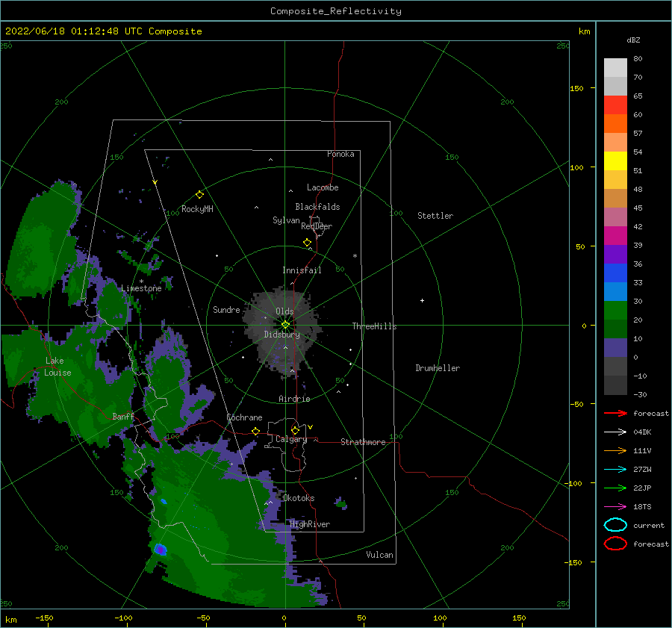Click the red forecast ellipse in legend

615,544
